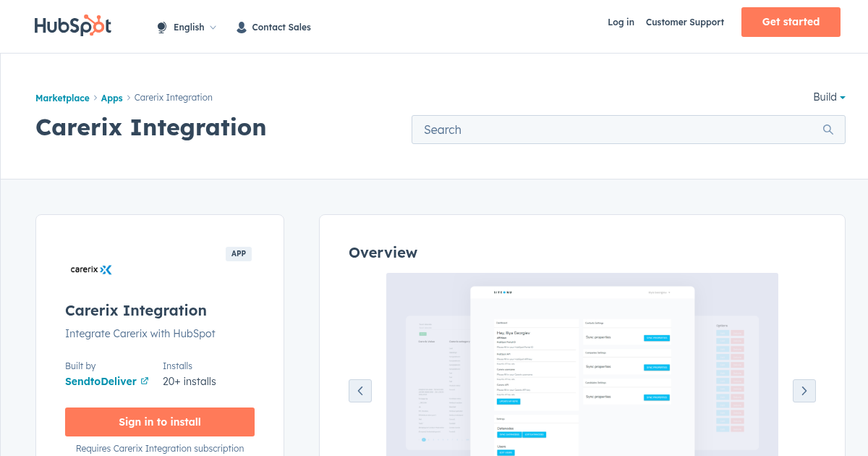868x456 pixels.
Task: Click the external link icon beside SendtoDeliver
Action: tap(145, 381)
